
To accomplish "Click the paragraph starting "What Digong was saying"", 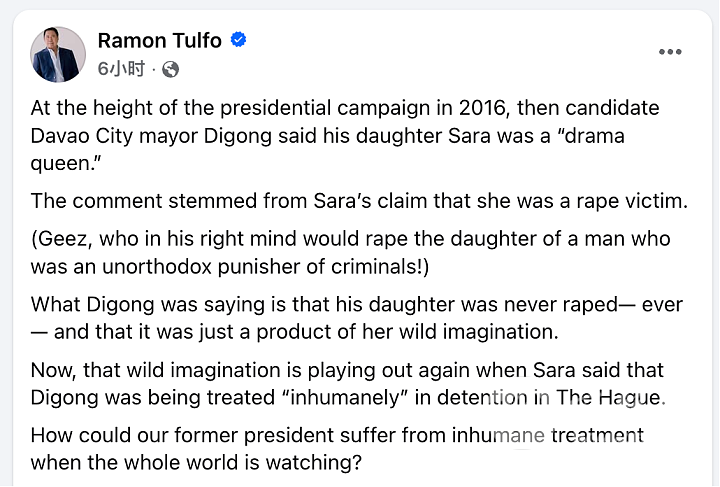I will coord(357,318).
